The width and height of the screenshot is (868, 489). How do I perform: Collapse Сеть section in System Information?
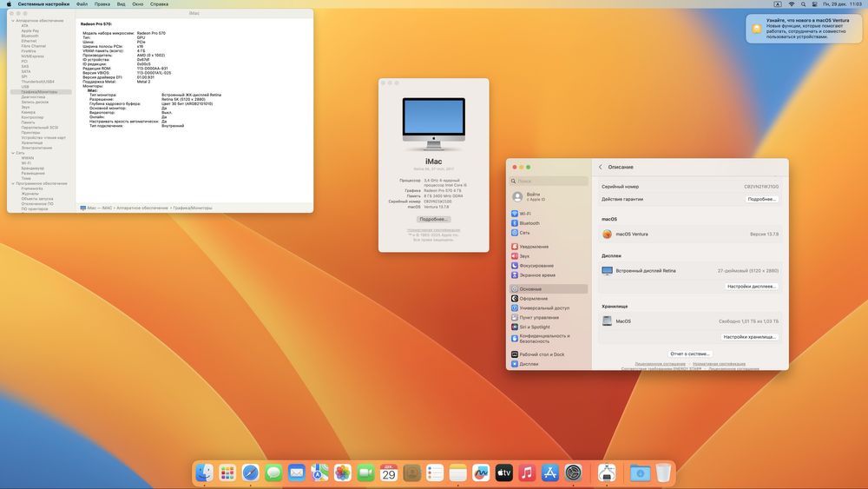[13, 153]
